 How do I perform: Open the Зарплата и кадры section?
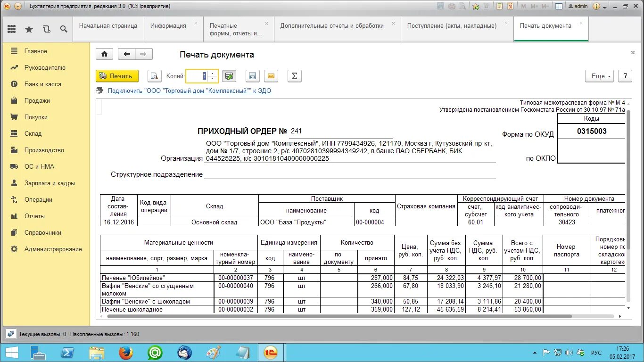click(x=45, y=183)
